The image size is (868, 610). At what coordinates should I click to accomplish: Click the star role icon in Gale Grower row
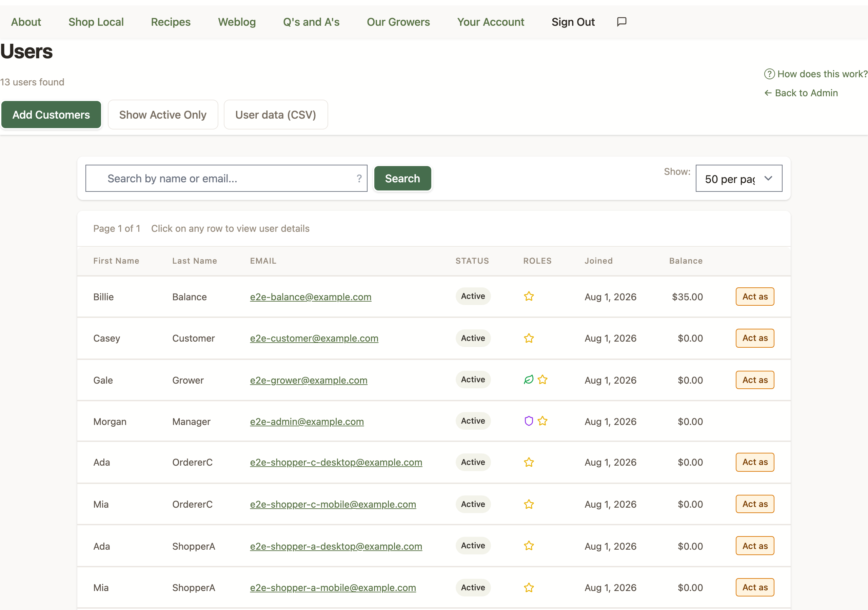[x=542, y=380]
